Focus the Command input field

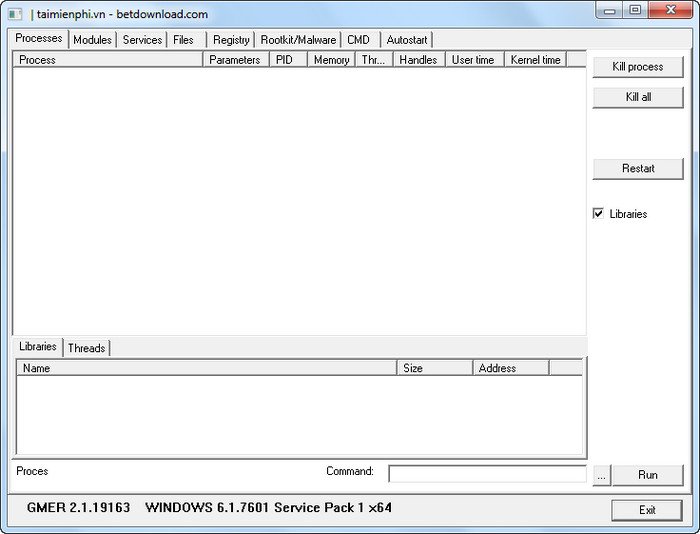click(x=487, y=474)
